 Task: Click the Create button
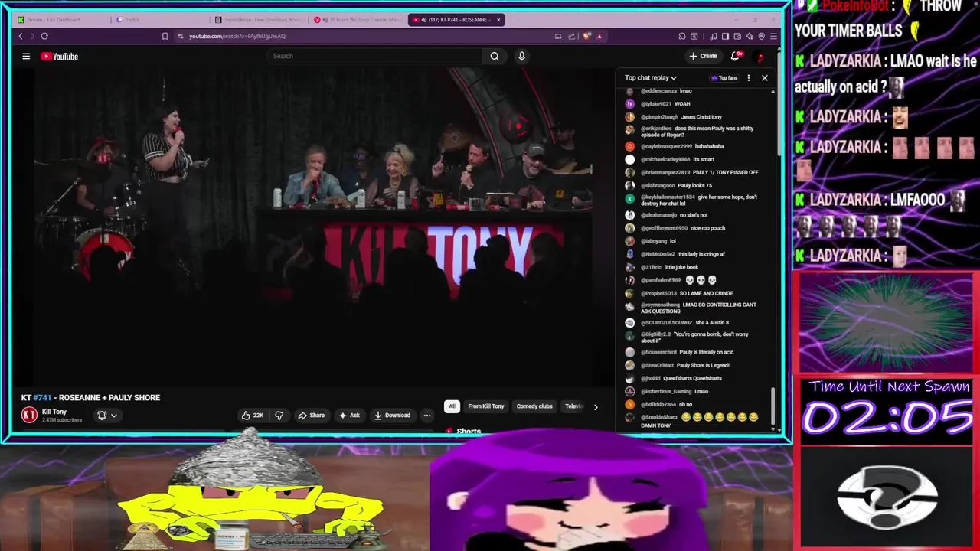pos(704,56)
